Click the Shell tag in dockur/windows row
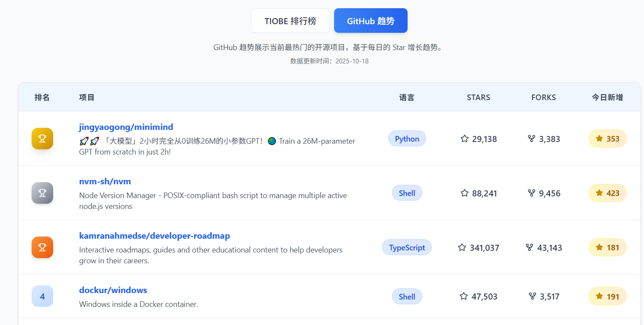The width and height of the screenshot is (644, 325). tap(407, 297)
